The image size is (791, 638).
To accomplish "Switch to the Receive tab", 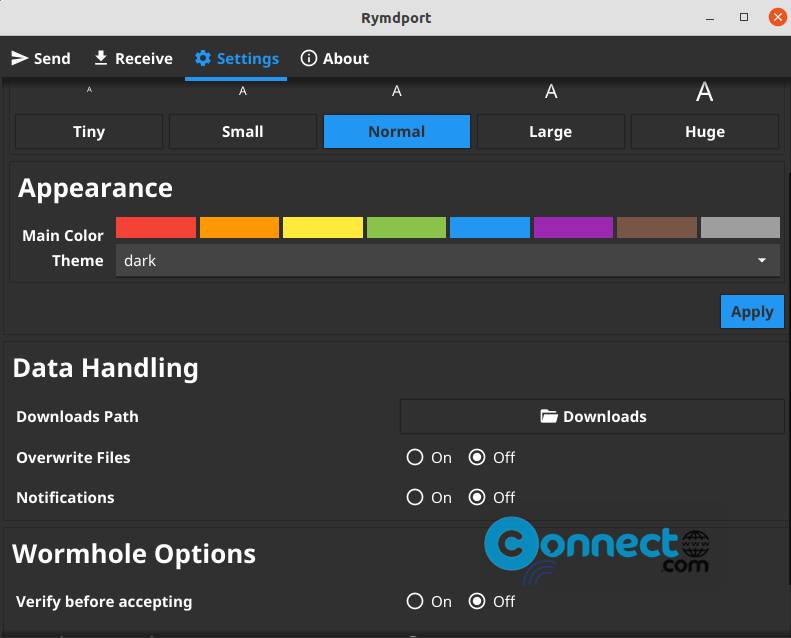I will pyautogui.click(x=133, y=59).
